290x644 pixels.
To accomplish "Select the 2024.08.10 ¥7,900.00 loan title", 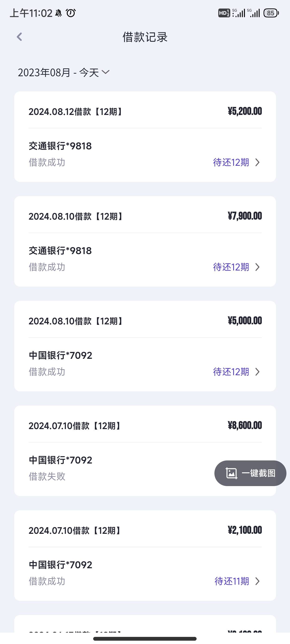I will tap(76, 217).
